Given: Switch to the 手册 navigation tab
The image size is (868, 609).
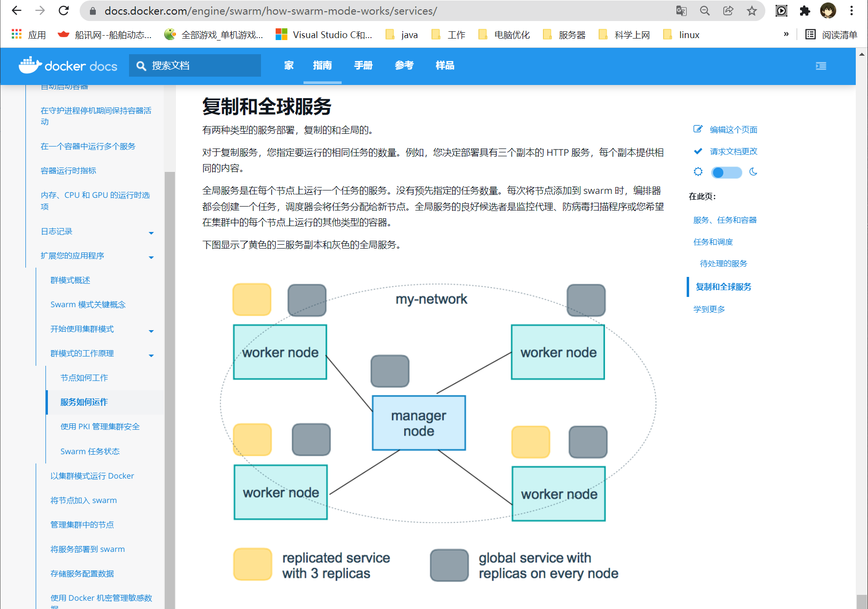Looking at the screenshot, I should click(363, 65).
